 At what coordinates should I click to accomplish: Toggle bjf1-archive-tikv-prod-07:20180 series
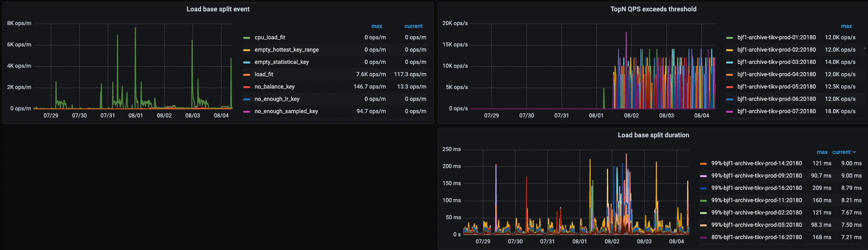776,111
